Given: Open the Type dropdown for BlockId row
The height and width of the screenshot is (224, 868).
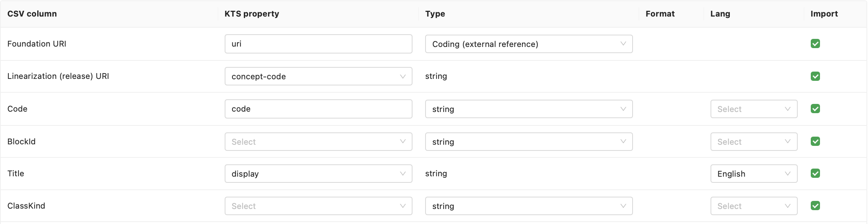Looking at the screenshot, I should pyautogui.click(x=528, y=142).
